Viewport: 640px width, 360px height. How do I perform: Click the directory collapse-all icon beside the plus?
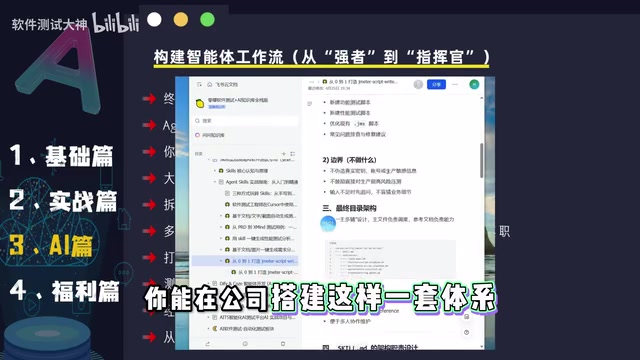tap(292, 154)
